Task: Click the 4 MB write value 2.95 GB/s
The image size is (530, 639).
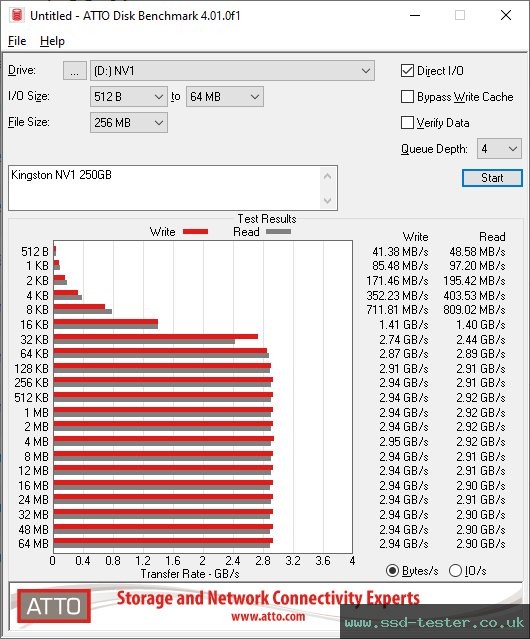Action: (x=404, y=441)
